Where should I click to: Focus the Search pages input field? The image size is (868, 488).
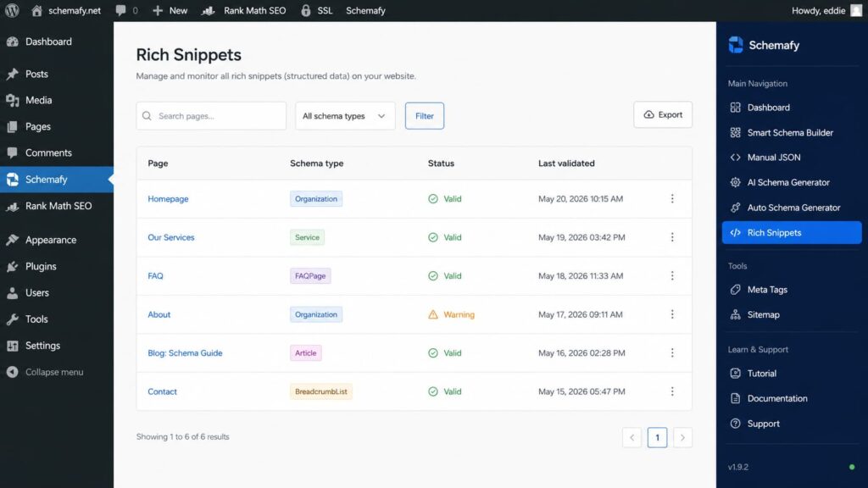211,115
